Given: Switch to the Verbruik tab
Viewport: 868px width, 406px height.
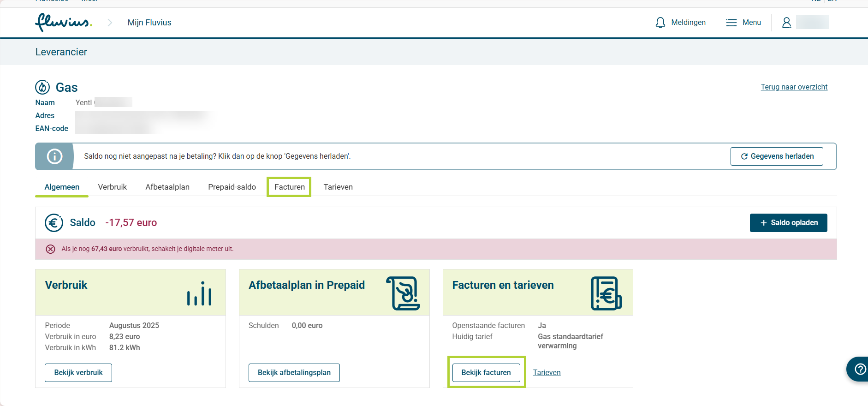Looking at the screenshot, I should [112, 187].
